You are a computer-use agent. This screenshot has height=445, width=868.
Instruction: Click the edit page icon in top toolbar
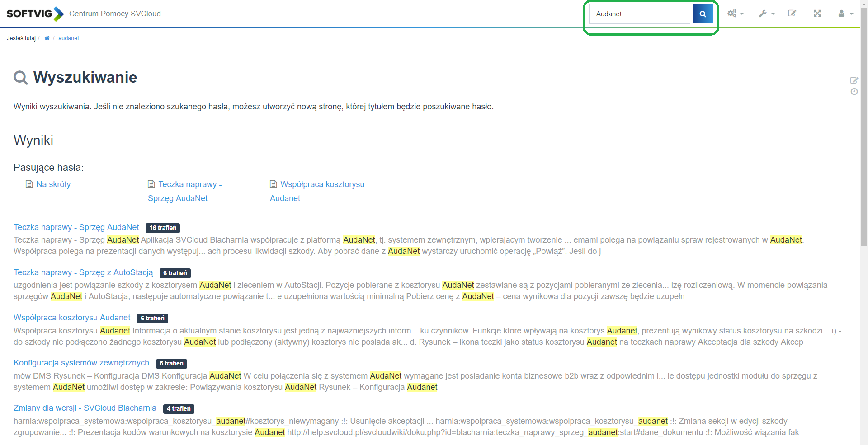coord(792,14)
